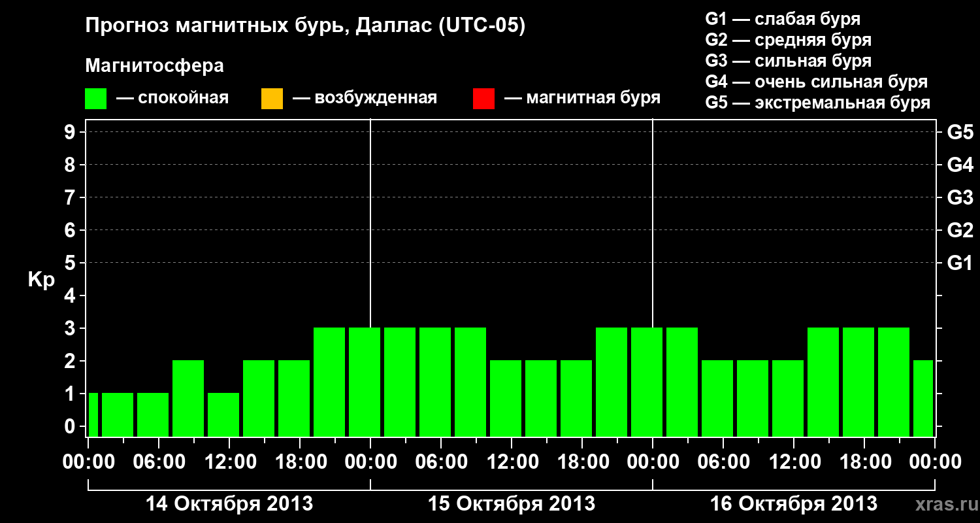Click the '12:00' time label for 14 Октября
Screen dimensions: 980x523
point(229,462)
